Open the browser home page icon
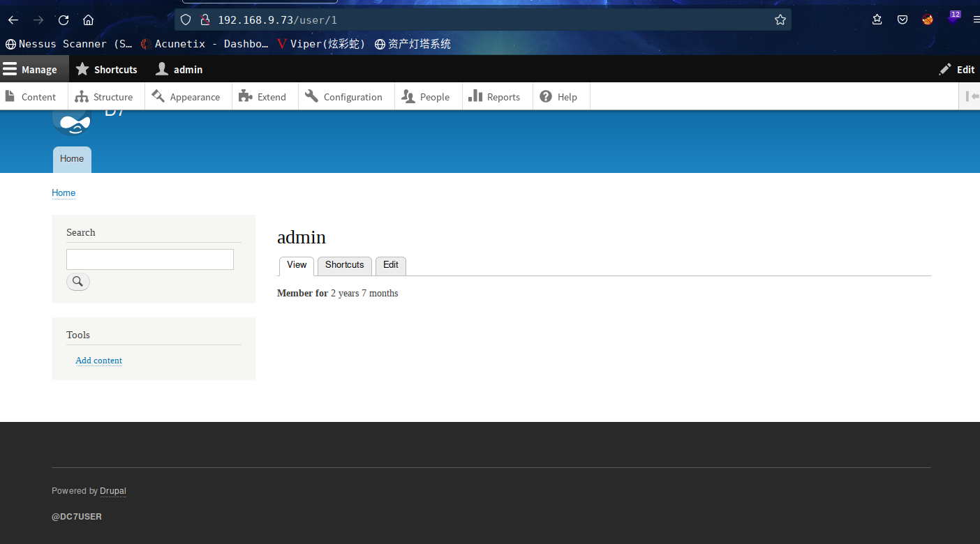 click(88, 20)
